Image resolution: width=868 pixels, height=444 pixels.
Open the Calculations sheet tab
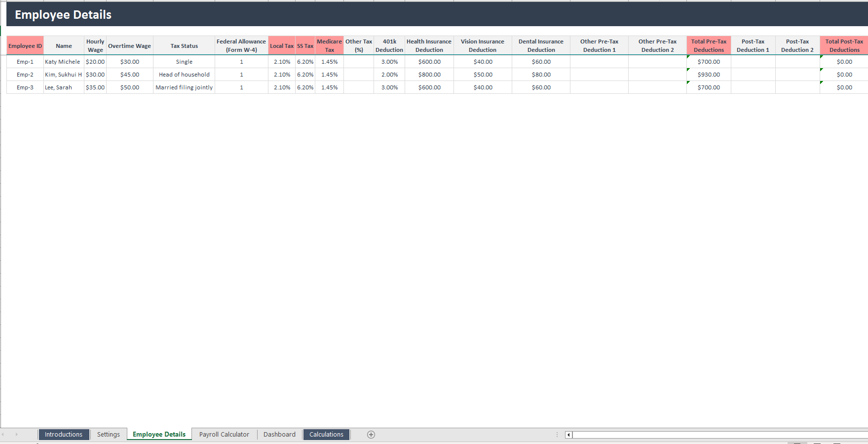tap(326, 435)
